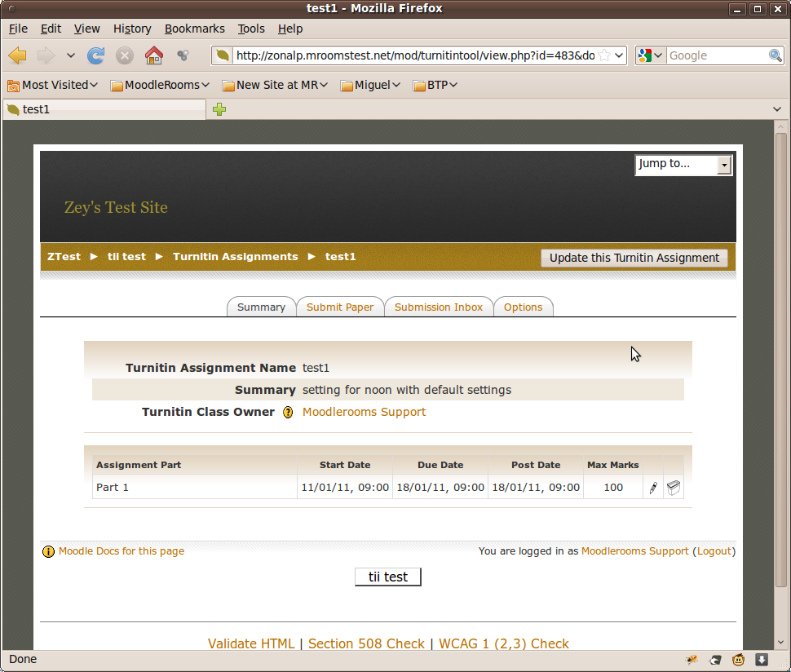Open the Tools menu
Viewport: 791px width, 672px height.
(251, 29)
